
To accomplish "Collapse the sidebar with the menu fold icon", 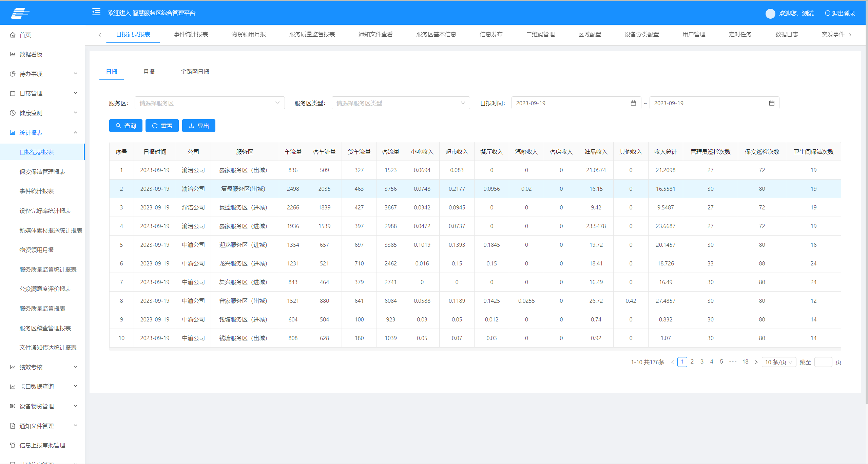I will coord(96,12).
